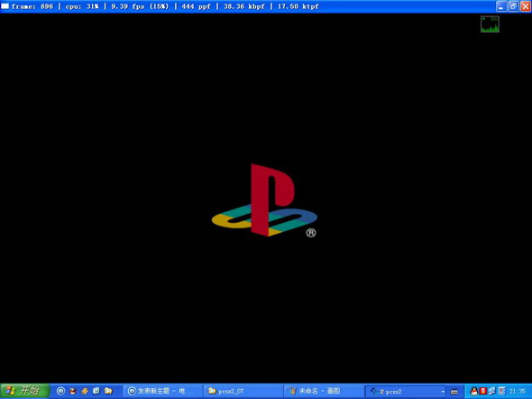Click the red tray icon
The width and height of the screenshot is (532, 399).
coord(483,391)
